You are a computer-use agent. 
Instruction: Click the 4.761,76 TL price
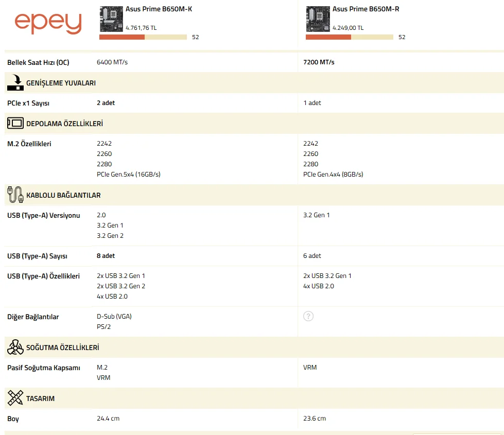pyautogui.click(x=141, y=28)
